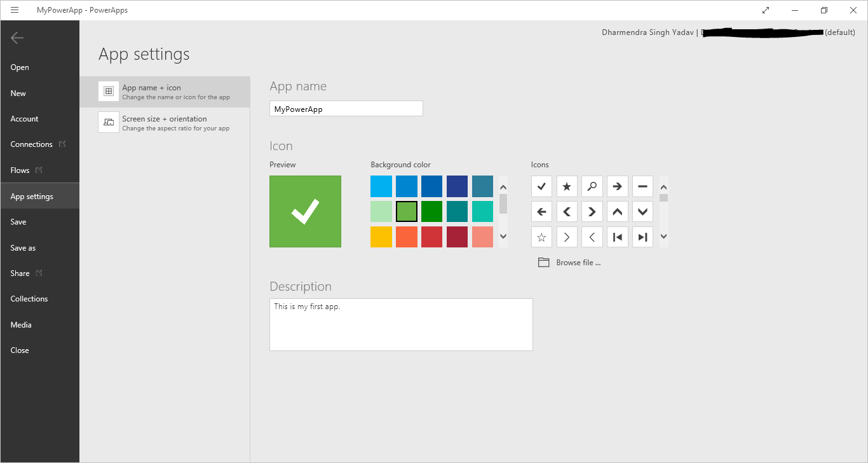Click the external link icon beside Share
This screenshot has width=868, height=463.
[39, 273]
